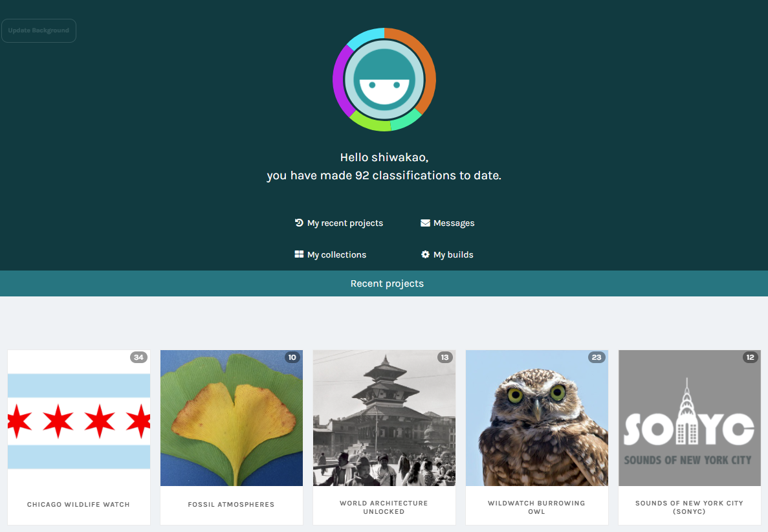
Task: Click the World Architecture Unlocked title
Action: (384, 507)
